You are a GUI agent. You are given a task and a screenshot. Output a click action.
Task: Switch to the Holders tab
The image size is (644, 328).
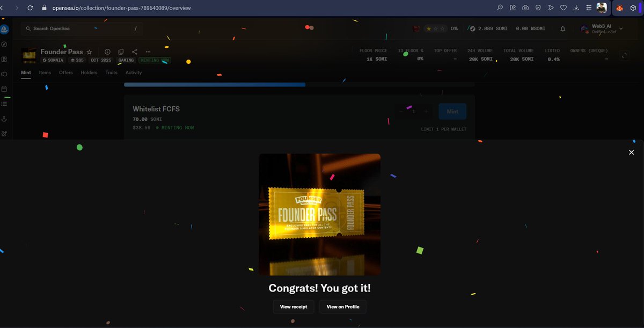[89, 72]
